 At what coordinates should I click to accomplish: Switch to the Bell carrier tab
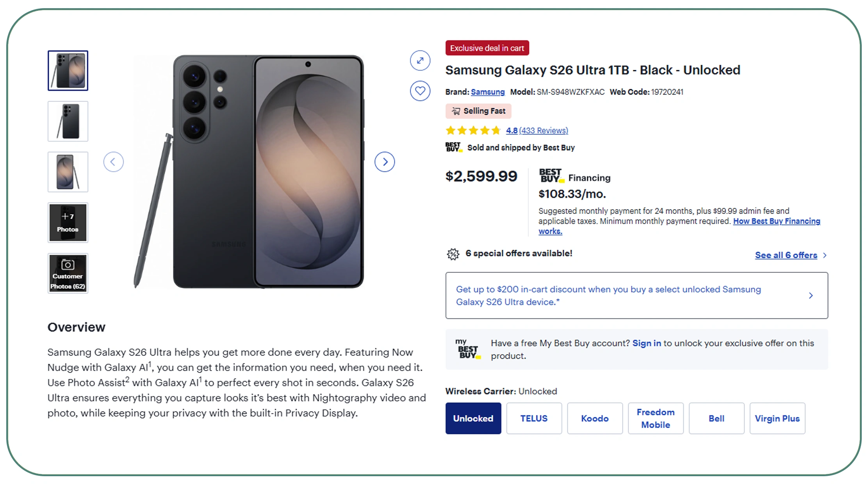[x=717, y=418]
